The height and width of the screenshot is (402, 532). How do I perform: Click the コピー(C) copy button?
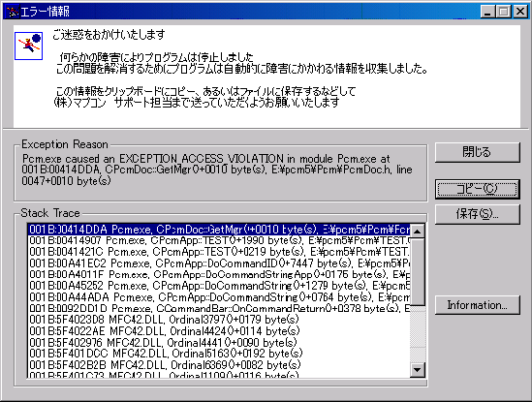[478, 189]
